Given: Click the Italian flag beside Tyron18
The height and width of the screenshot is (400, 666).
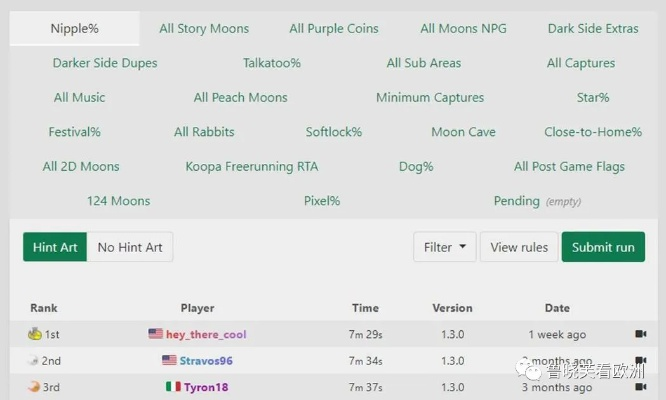Looking at the screenshot, I should click(x=173, y=387).
